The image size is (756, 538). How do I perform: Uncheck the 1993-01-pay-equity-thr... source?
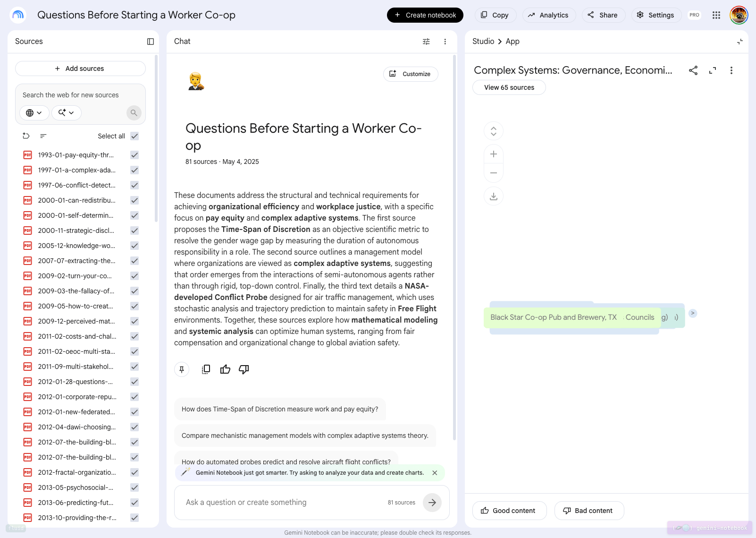coord(134,155)
